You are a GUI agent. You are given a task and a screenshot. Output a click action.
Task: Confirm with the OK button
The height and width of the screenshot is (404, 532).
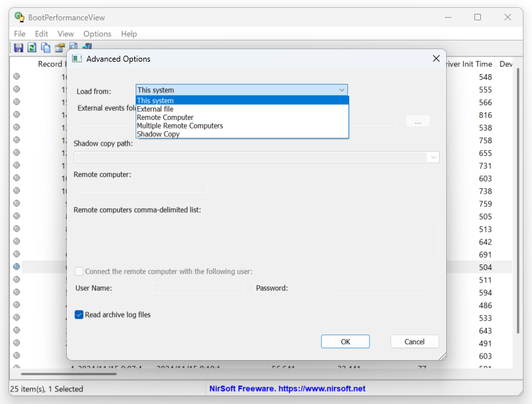click(345, 342)
